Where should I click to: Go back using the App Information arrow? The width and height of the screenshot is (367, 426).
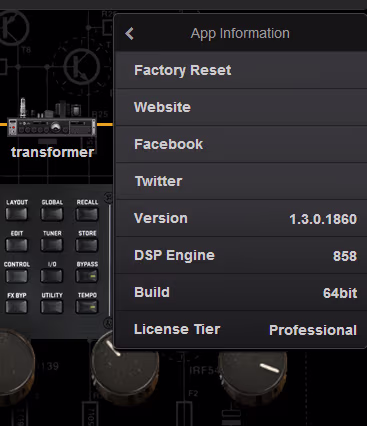coord(129,34)
